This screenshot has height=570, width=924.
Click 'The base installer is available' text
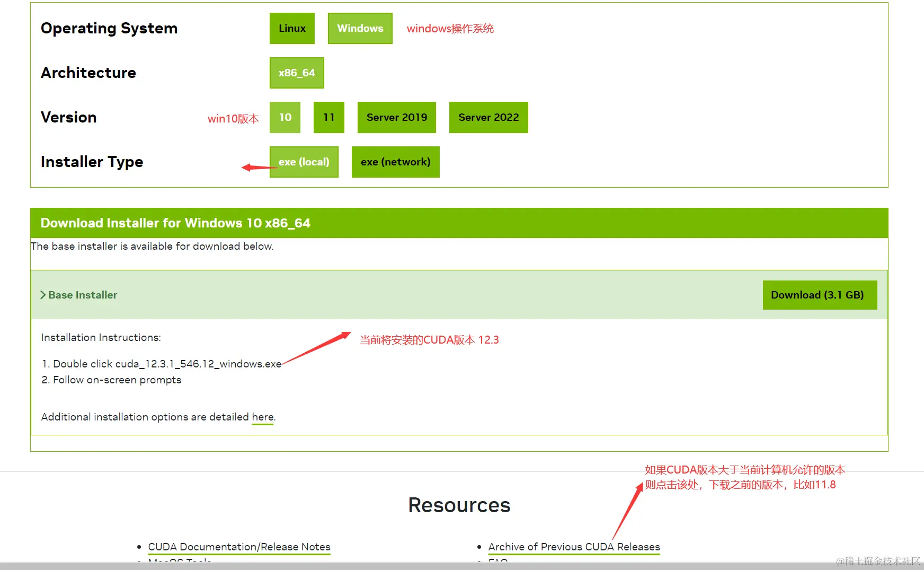152,247
